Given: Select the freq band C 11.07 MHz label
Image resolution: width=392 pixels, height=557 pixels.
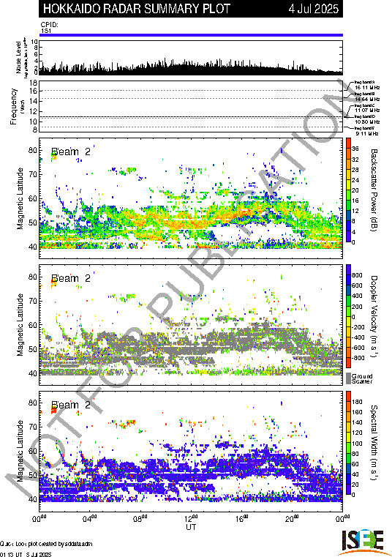Looking at the screenshot, I should (367, 108).
